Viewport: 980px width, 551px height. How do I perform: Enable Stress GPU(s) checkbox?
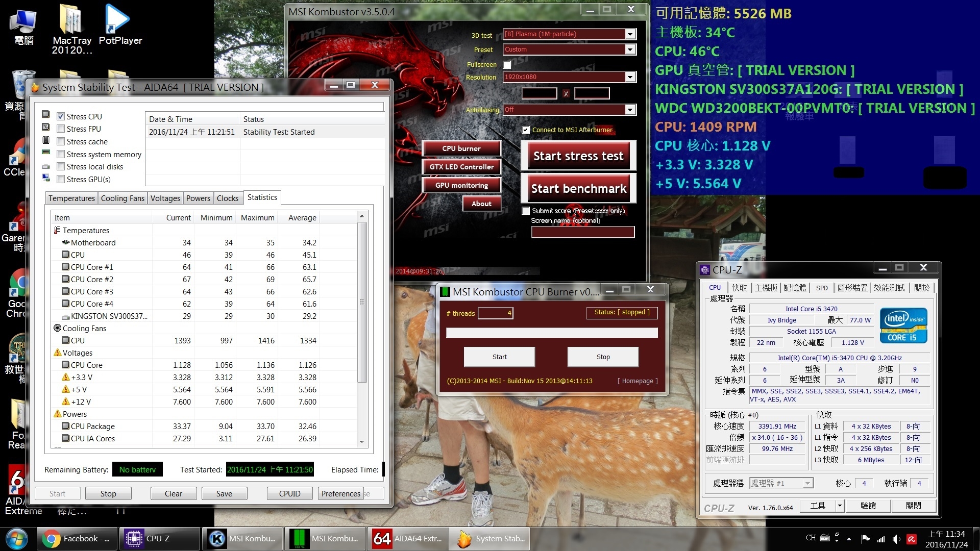click(x=61, y=179)
